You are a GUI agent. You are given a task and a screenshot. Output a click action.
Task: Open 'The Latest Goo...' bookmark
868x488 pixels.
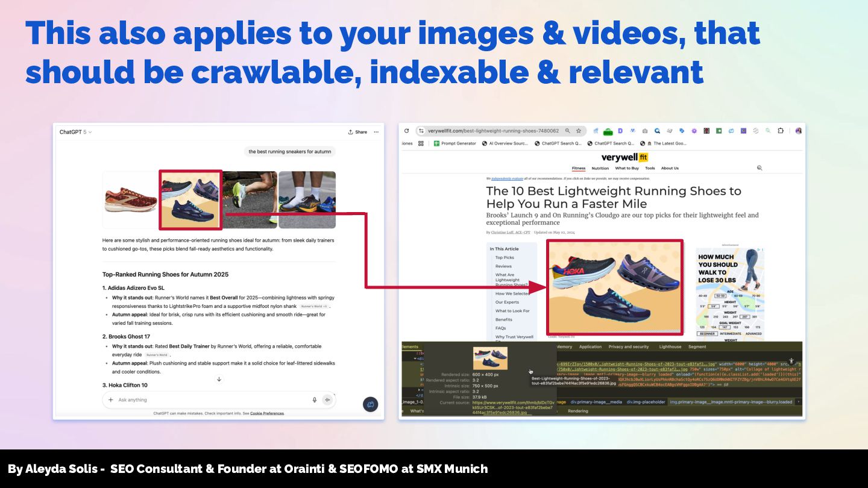[x=662, y=143]
